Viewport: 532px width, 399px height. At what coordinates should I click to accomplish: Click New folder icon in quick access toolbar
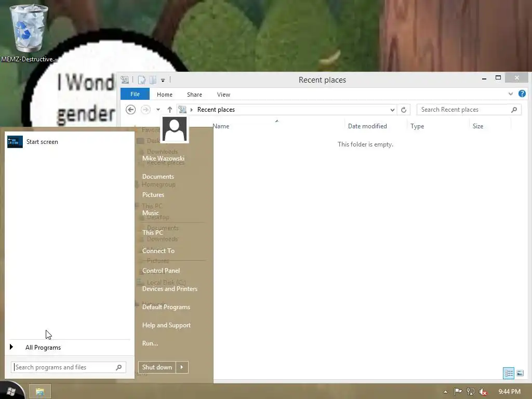tap(153, 80)
